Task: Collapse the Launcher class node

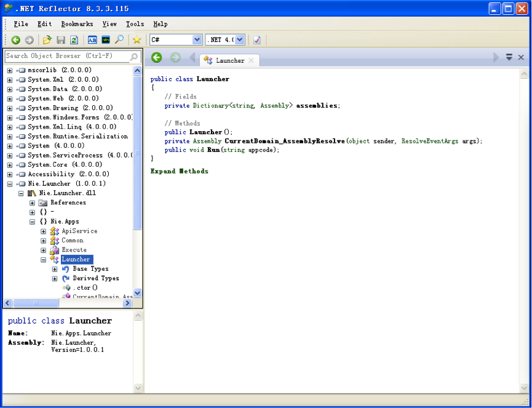Action: [x=44, y=260]
